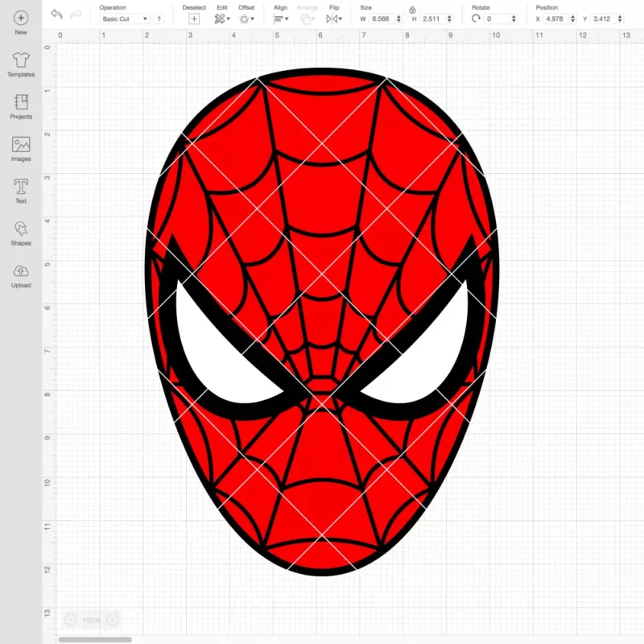Image resolution: width=644 pixels, height=644 pixels.
Task: Adjust the Position Y stepper
Action: coord(620,19)
